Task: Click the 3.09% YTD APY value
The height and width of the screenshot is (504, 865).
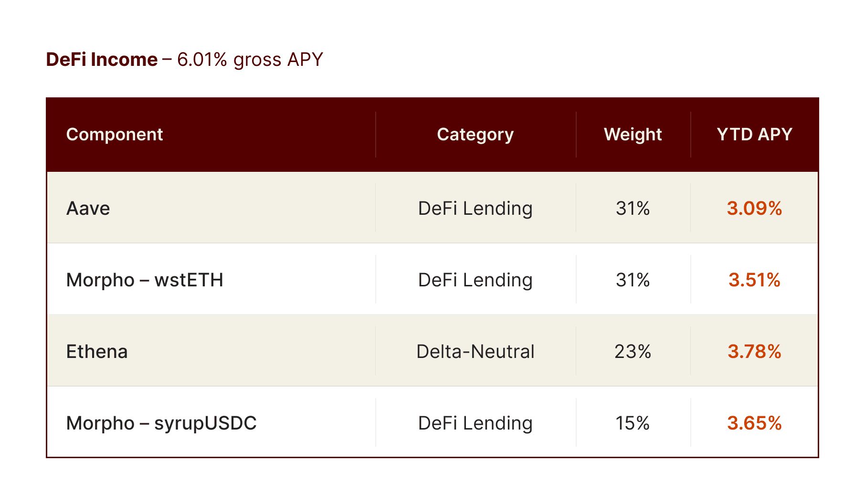Action: tap(755, 209)
